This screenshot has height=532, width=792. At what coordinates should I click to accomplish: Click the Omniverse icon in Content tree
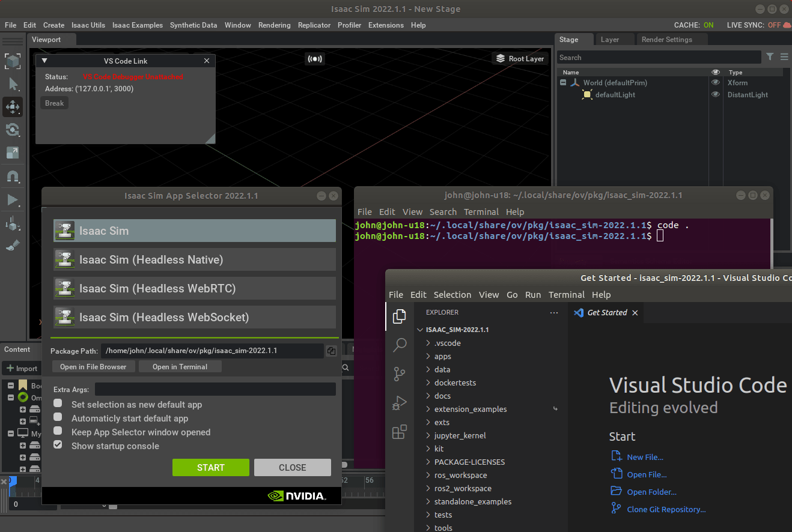[x=23, y=397]
